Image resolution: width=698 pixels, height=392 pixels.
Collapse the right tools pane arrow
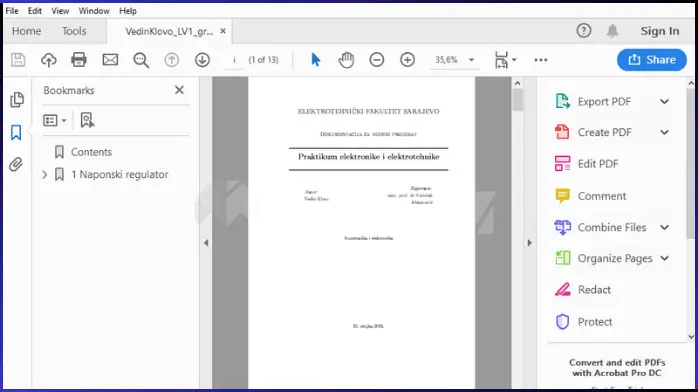tap(529, 242)
